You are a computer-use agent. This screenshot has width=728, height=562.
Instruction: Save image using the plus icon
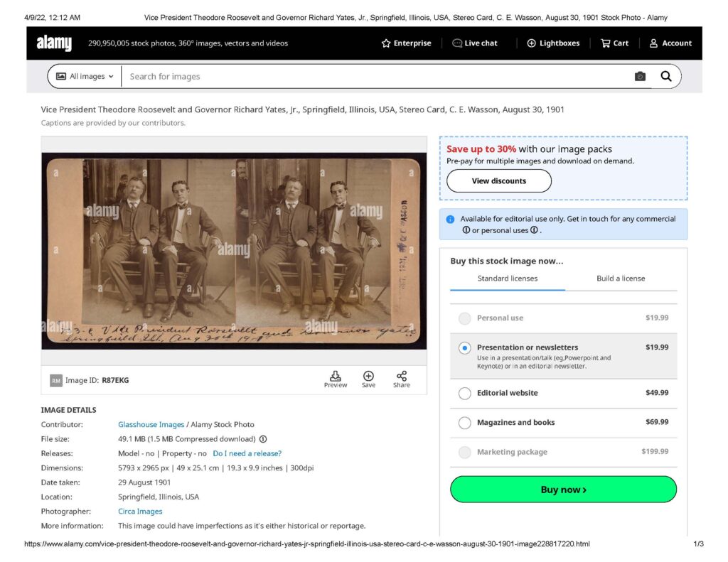[x=368, y=377]
